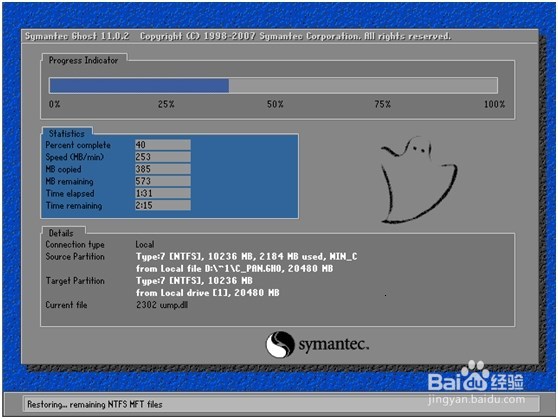This screenshot has height=419, width=558.
Task: Click the 0% progress scale marker
Action: click(54, 104)
